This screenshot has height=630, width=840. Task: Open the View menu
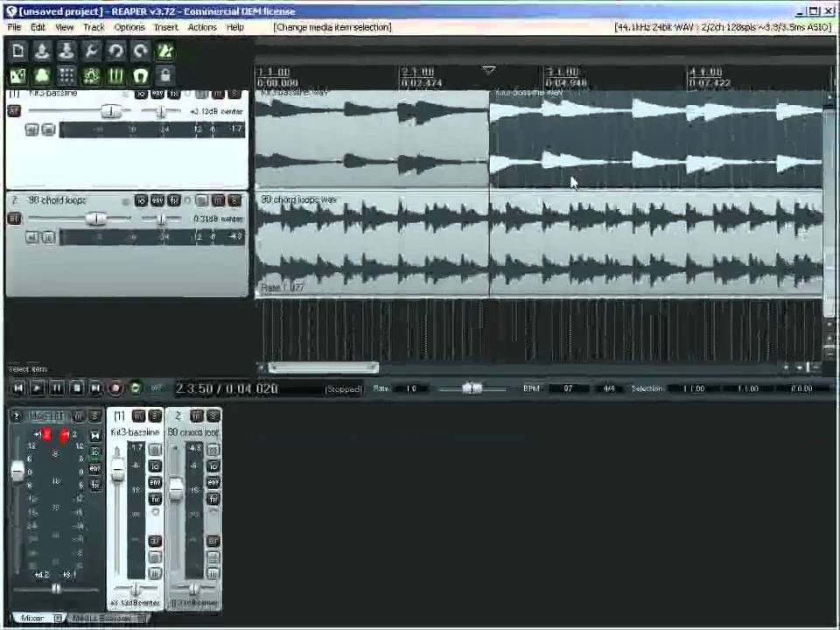(x=64, y=27)
